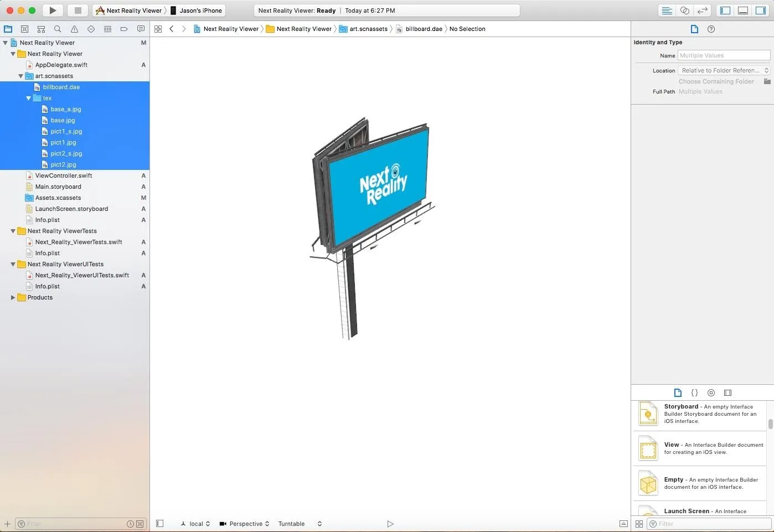Switch to the Version editor
This screenshot has width=774, height=532.
703,11
